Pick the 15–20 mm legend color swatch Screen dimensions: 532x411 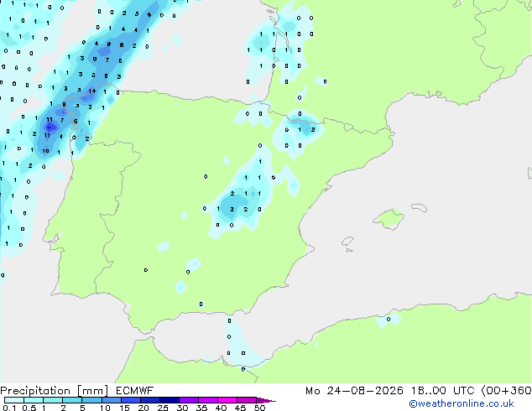click(131, 400)
